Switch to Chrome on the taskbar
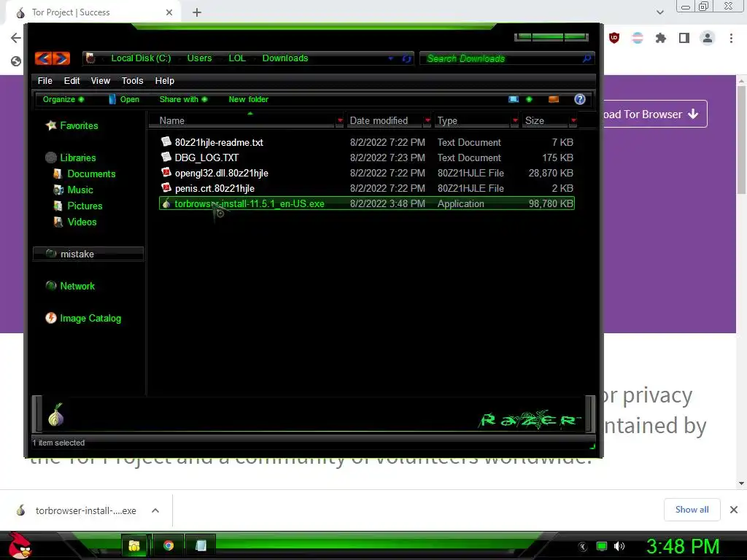Image resolution: width=747 pixels, height=560 pixels. [169, 545]
